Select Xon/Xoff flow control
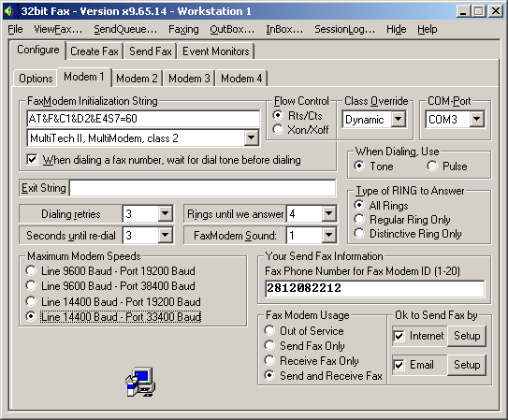The width and height of the screenshot is (508, 420). point(278,129)
